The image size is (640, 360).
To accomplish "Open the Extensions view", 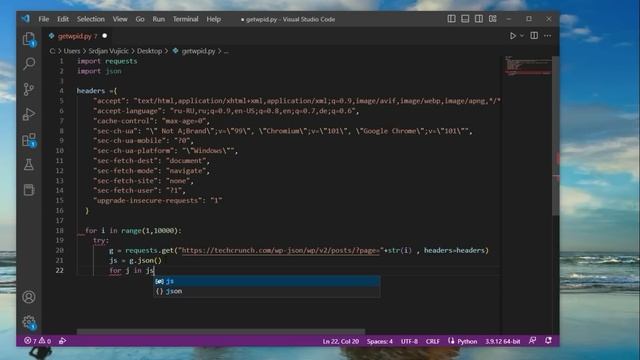I will tap(29, 140).
